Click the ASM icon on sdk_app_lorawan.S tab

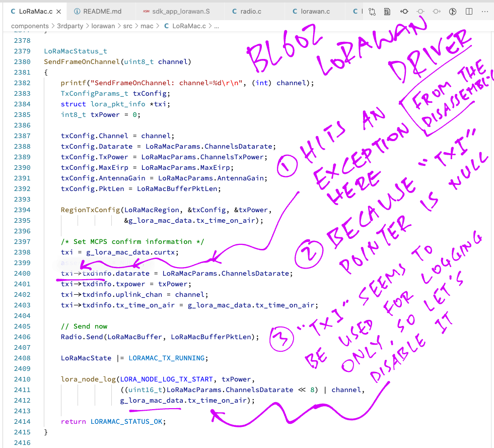click(146, 11)
